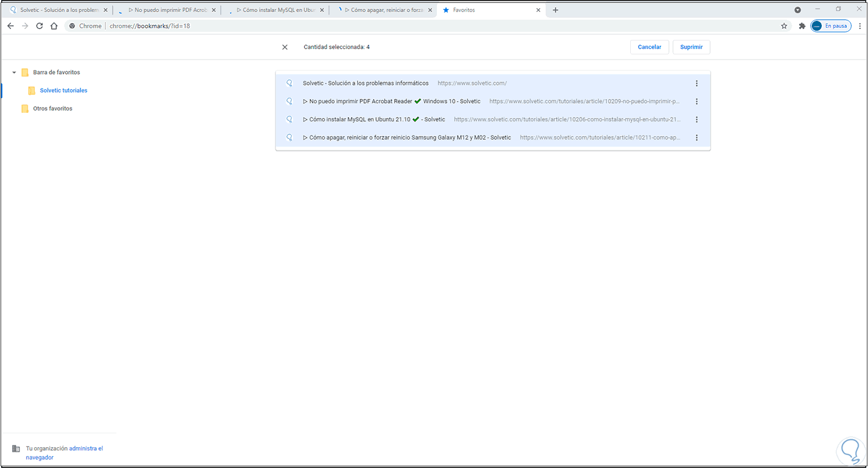Clear selection with the X icon
This screenshot has width=868, height=468.
tap(285, 47)
